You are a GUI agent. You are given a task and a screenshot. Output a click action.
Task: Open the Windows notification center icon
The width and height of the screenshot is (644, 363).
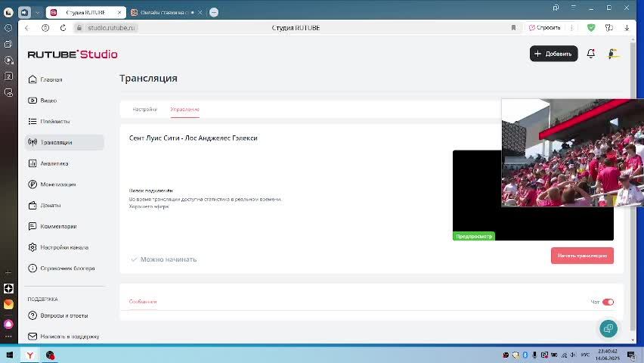pos(631,355)
